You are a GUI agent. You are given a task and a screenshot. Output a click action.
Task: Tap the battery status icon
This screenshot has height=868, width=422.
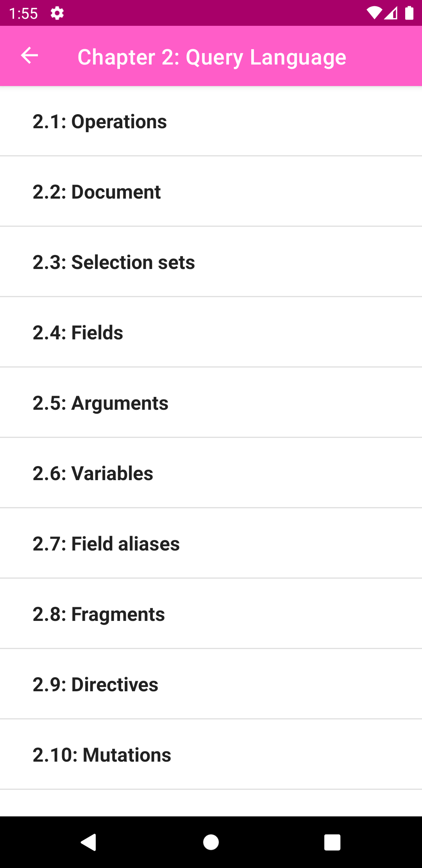coord(409,13)
